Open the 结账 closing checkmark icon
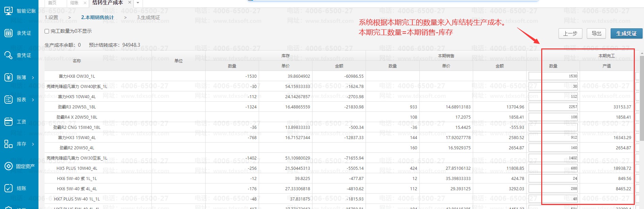Screen dimensions: 644x209 point(9,188)
